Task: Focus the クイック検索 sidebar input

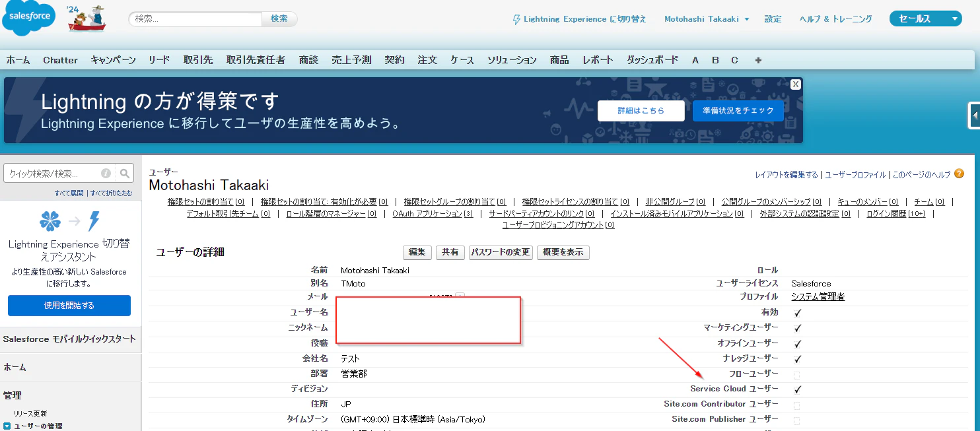Action: point(59,174)
